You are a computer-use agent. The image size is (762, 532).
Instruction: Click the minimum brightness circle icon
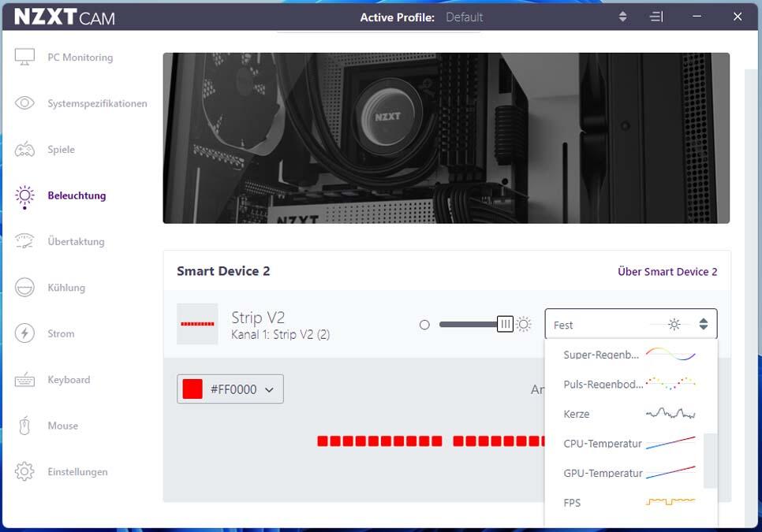pos(424,325)
